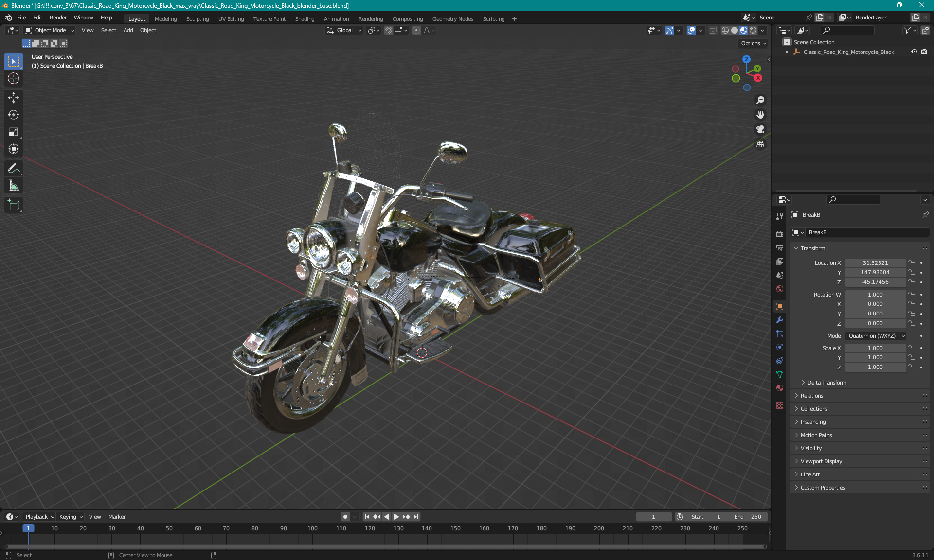Select the Select Box tool

pos(14,61)
